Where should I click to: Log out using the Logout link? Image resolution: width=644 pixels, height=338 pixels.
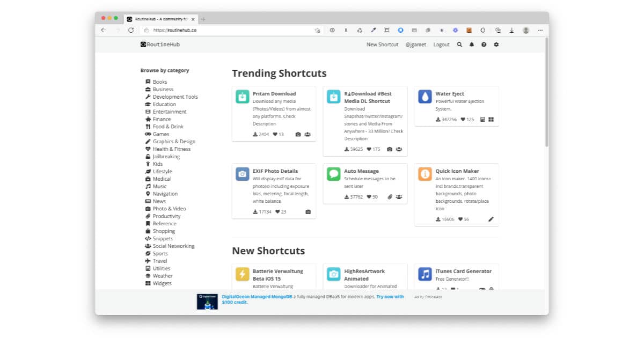click(442, 45)
